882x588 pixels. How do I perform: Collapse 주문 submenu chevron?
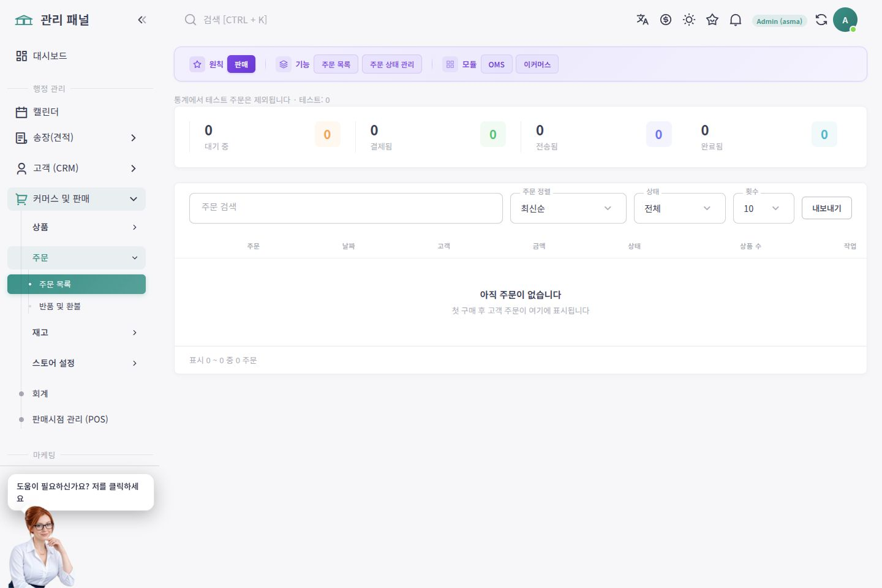(x=135, y=258)
